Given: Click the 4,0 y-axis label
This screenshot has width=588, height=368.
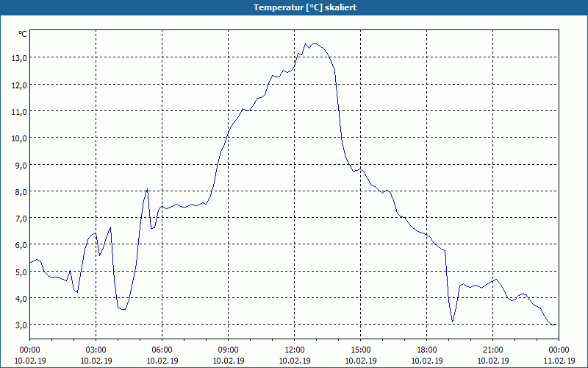Looking at the screenshot, I should 23,299.
